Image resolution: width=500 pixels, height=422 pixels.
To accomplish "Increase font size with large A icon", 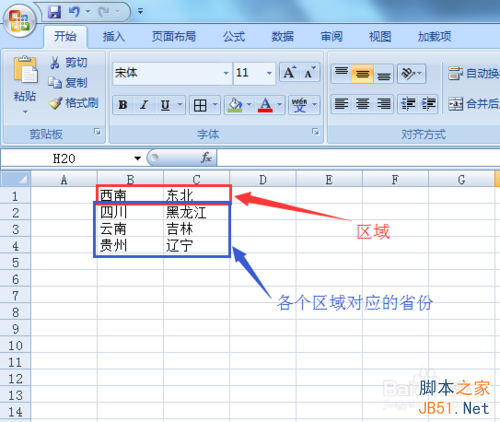I will coord(289,72).
